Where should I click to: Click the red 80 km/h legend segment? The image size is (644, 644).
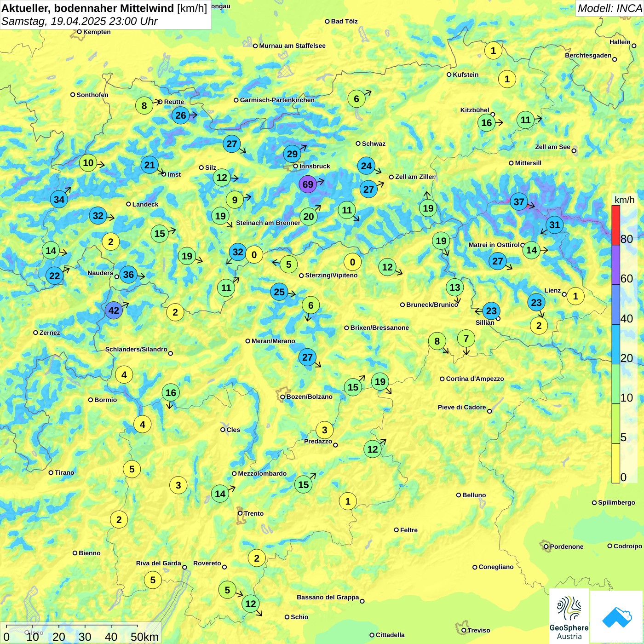[615, 225]
